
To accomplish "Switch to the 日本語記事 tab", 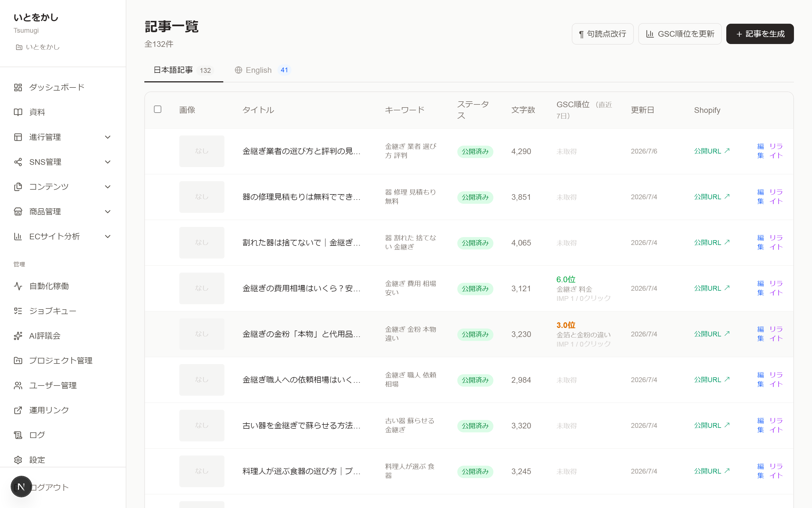I will (x=184, y=70).
